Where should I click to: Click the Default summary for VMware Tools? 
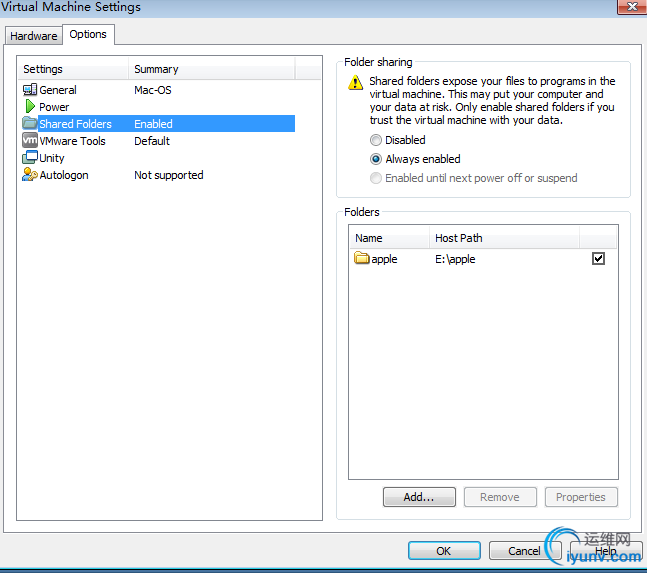pyautogui.click(x=152, y=141)
